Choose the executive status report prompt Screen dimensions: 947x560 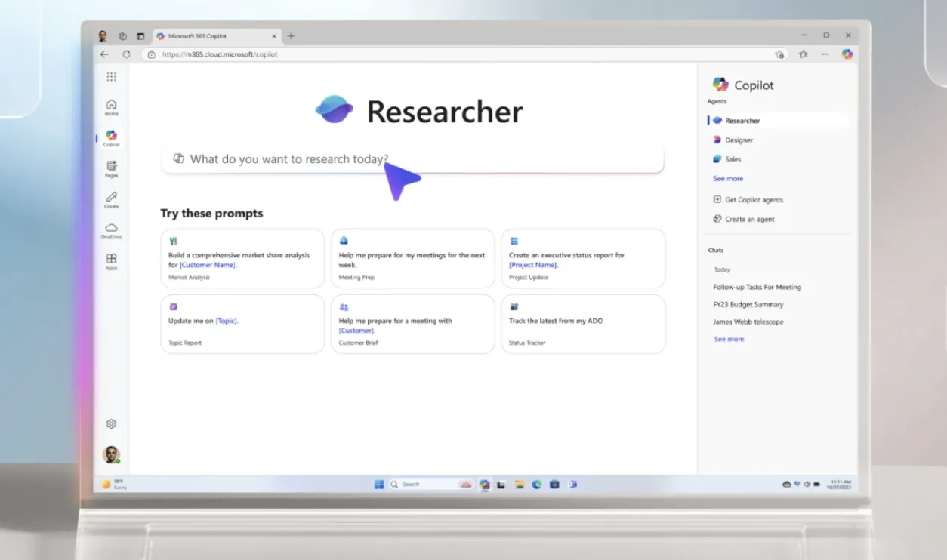[x=583, y=259]
